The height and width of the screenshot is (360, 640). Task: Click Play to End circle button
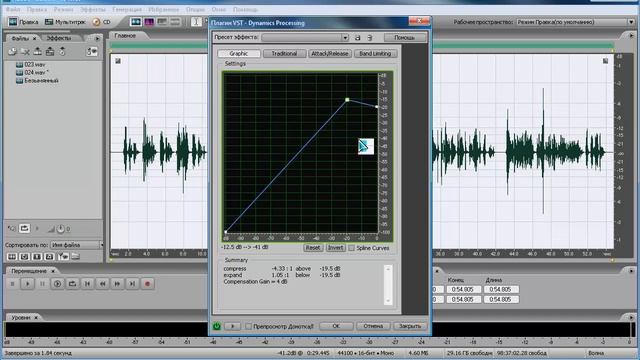pyautogui.click(x=57, y=284)
